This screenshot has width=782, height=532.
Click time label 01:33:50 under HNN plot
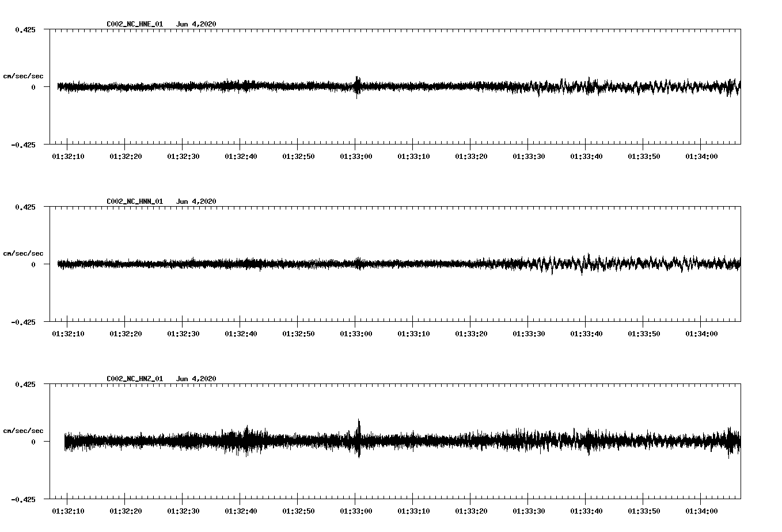coord(644,334)
